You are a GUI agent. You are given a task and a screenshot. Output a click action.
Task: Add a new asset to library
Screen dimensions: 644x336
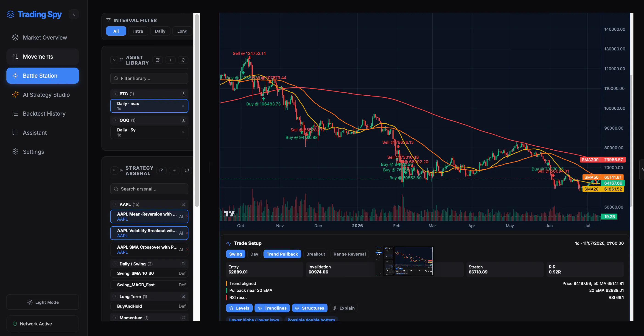tap(171, 60)
